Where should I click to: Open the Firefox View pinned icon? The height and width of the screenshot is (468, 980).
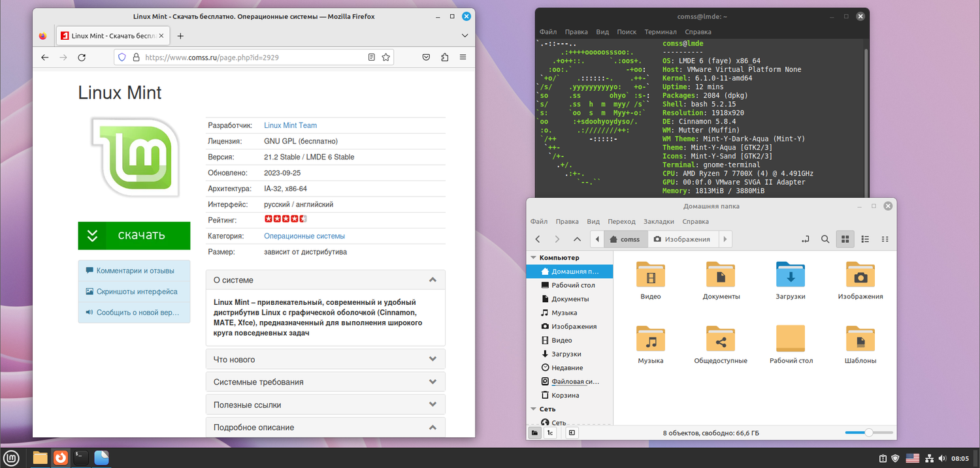point(43,36)
